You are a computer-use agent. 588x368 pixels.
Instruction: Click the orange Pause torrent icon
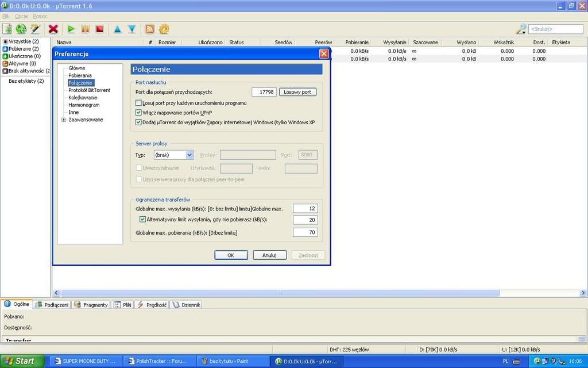[x=86, y=29]
